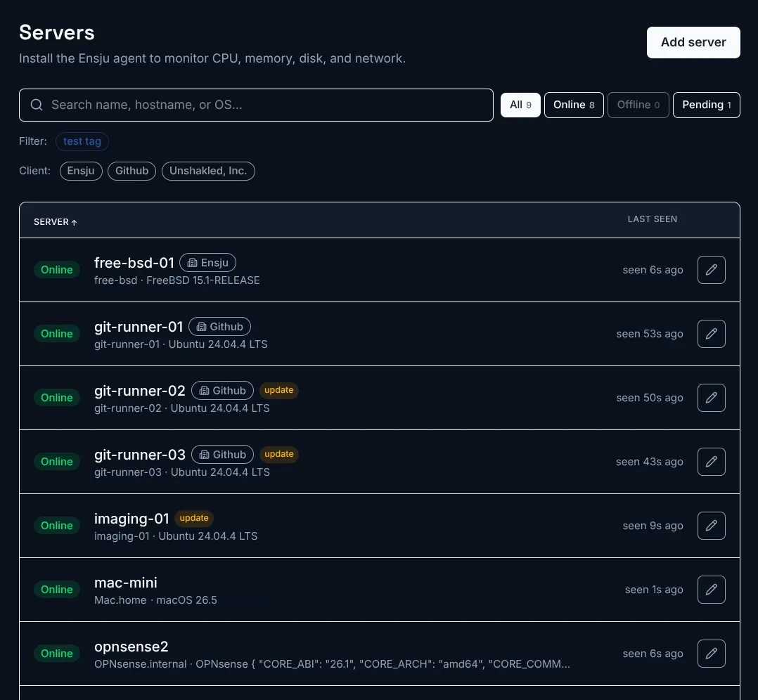Image resolution: width=758 pixels, height=700 pixels.
Task: Open free-bsd-01 server name
Action: click(x=134, y=263)
